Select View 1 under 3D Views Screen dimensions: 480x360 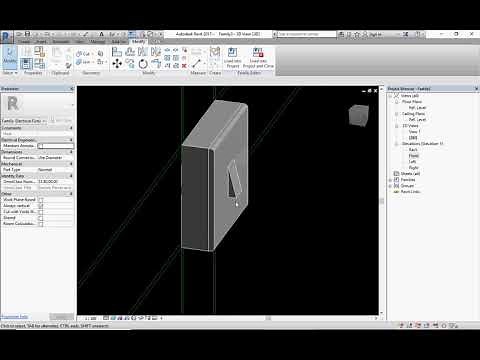click(x=414, y=132)
